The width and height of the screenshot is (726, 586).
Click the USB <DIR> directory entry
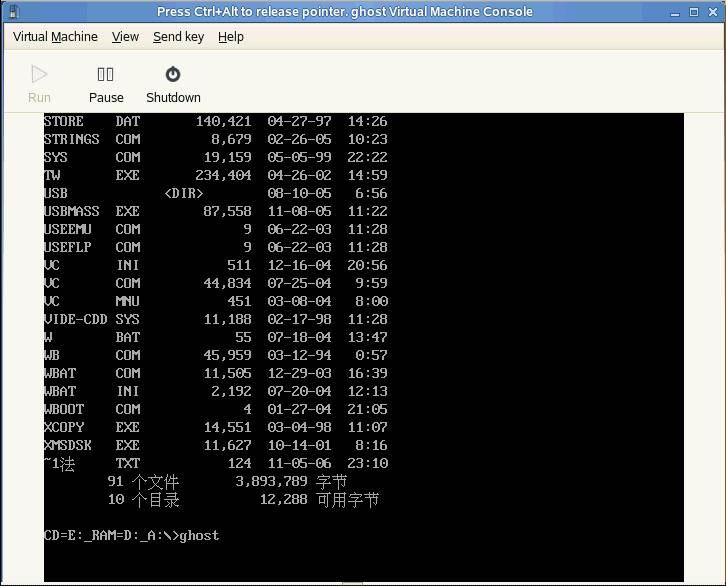click(x=183, y=193)
